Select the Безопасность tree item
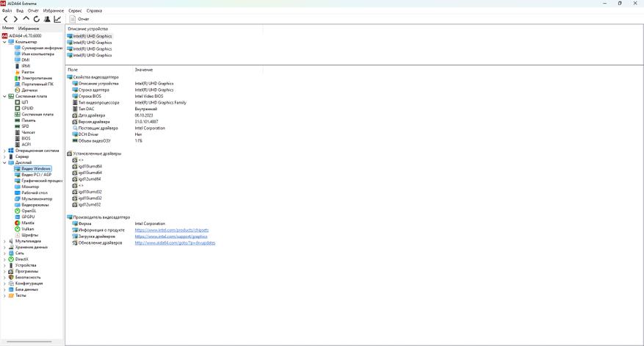Screen dimensions: 644x346 click(x=26, y=278)
